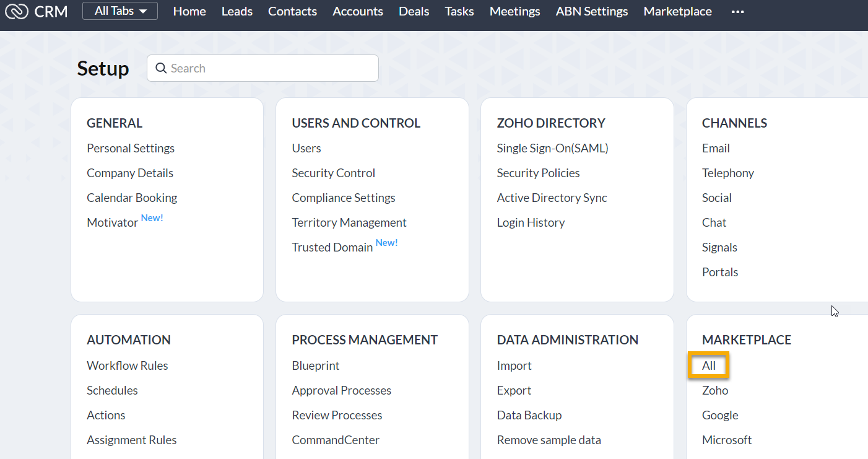
Task: Open Export under Data Administration
Action: coord(514,390)
